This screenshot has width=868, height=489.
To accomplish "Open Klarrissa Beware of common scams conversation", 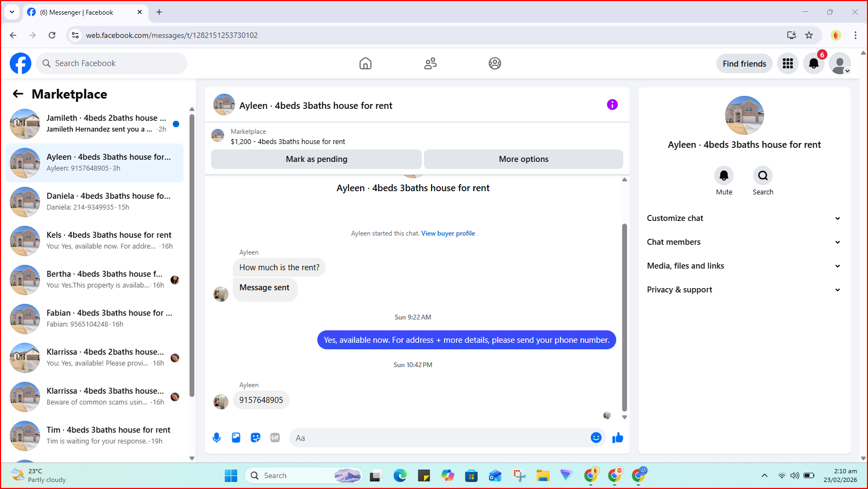I will tap(95, 397).
